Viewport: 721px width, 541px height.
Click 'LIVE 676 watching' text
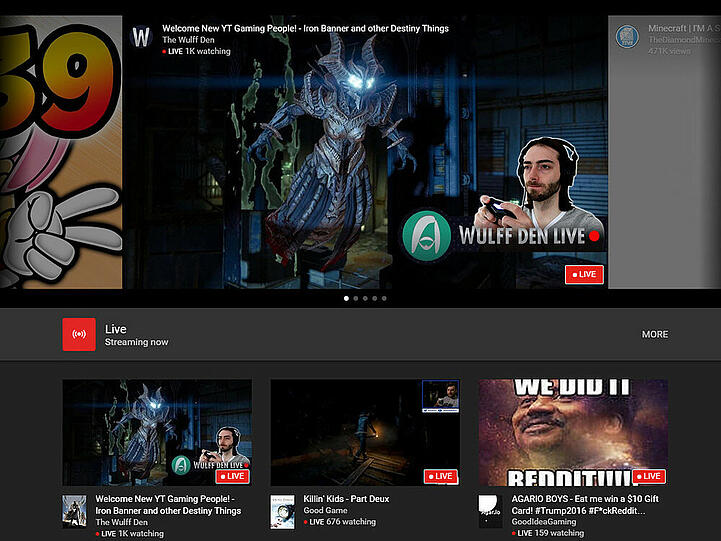pos(339,522)
